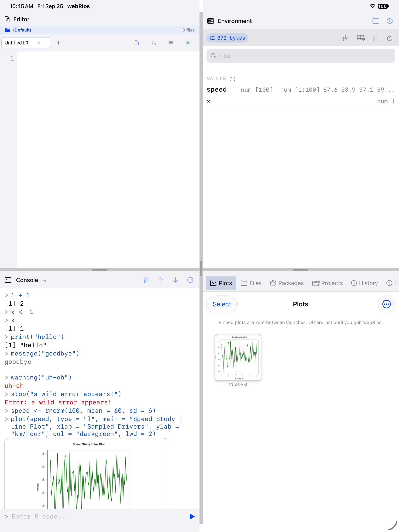Image resolution: width=399 pixels, height=532 pixels.
Task: Close the Untitled1.R tab
Action: 38,43
